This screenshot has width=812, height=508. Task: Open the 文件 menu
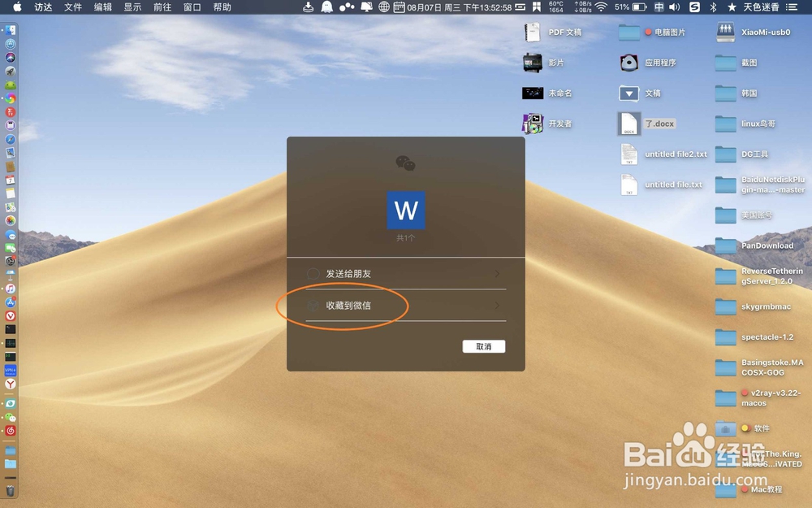[x=72, y=7]
